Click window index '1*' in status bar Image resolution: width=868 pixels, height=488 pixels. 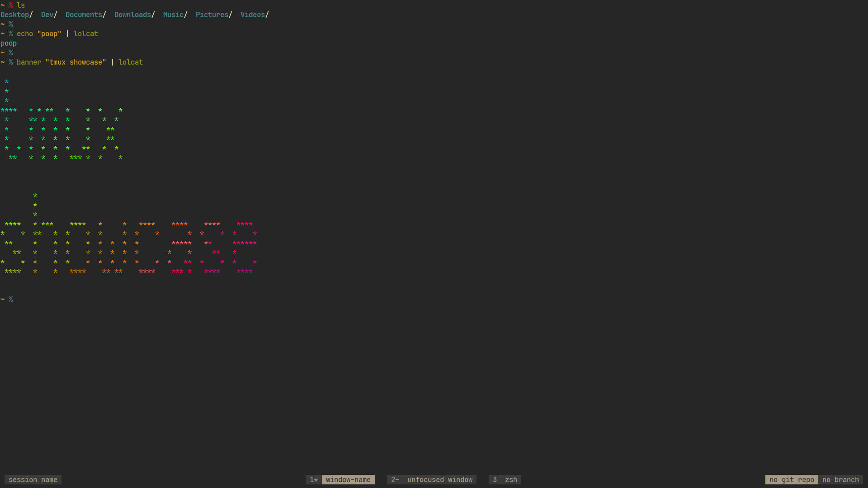pyautogui.click(x=314, y=479)
